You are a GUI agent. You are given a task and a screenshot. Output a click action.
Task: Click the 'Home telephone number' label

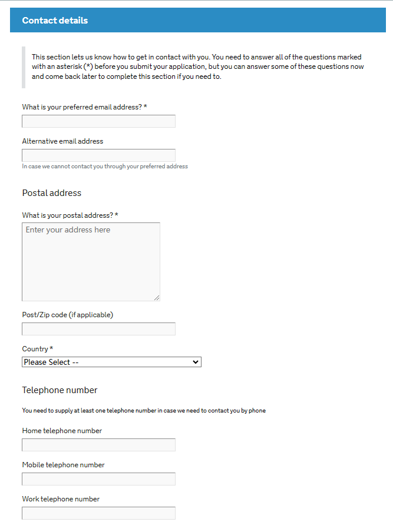tap(62, 431)
